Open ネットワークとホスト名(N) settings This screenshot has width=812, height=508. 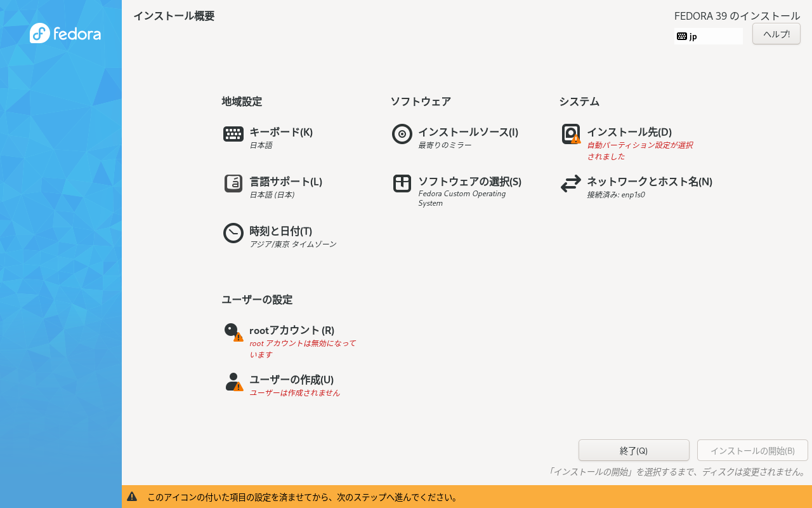(650, 182)
